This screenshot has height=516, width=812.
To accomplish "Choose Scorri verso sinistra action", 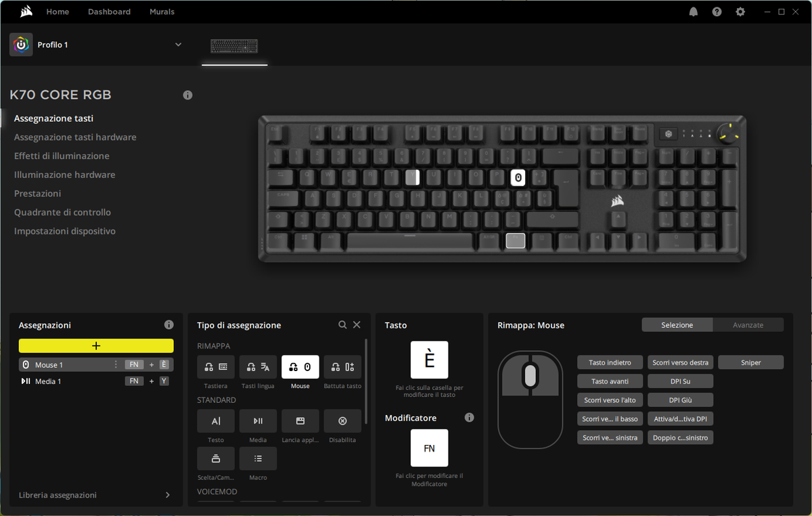I will (x=610, y=437).
